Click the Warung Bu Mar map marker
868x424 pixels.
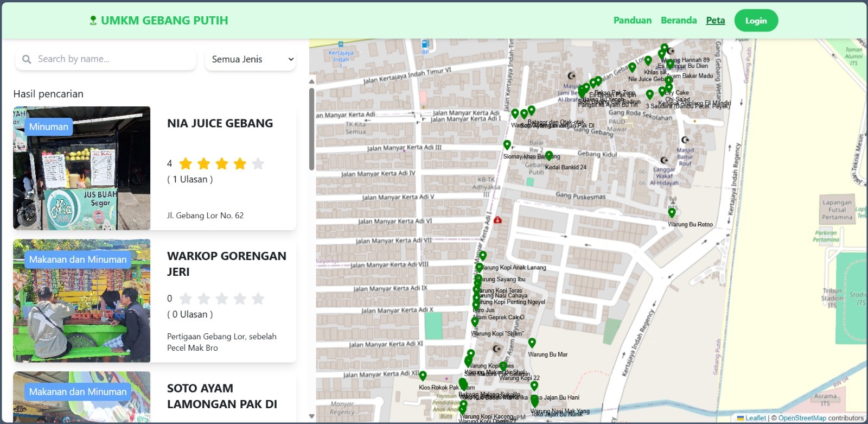coord(532,343)
